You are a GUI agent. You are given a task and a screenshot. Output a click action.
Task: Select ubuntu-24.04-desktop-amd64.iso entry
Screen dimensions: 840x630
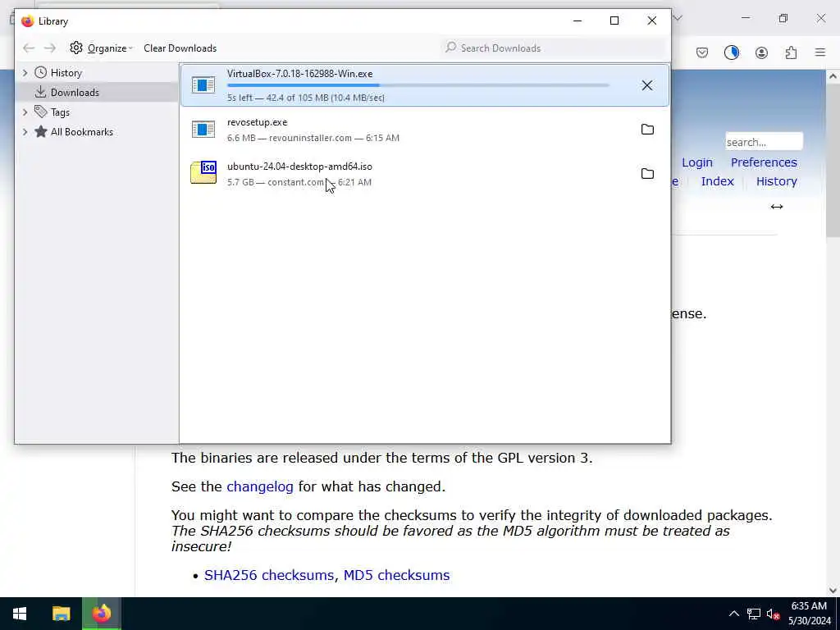(x=425, y=174)
